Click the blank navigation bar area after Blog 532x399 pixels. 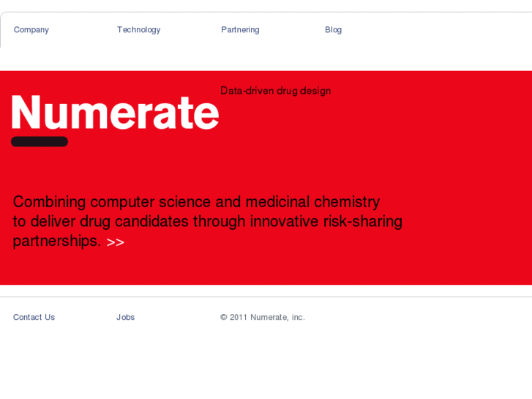(x=439, y=30)
